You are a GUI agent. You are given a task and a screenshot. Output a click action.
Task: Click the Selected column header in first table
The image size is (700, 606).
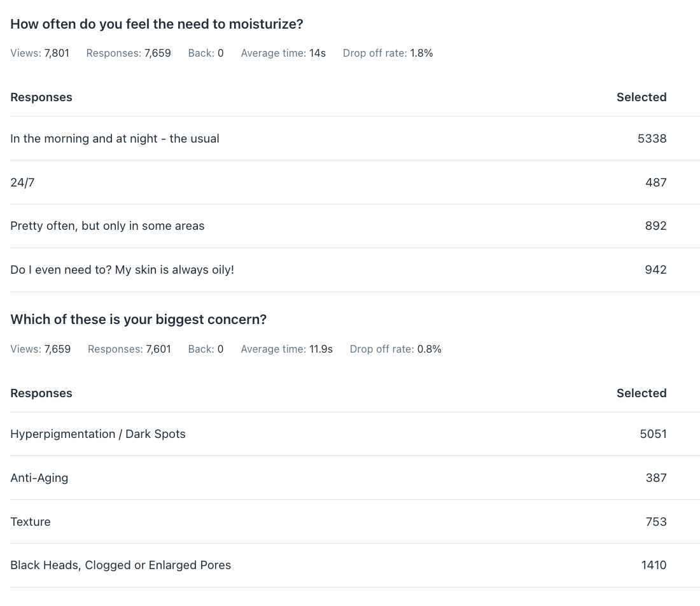(x=641, y=97)
